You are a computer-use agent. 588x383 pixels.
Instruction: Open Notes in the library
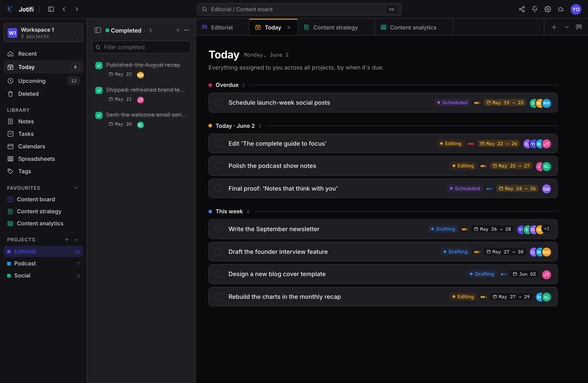[x=43, y=121]
